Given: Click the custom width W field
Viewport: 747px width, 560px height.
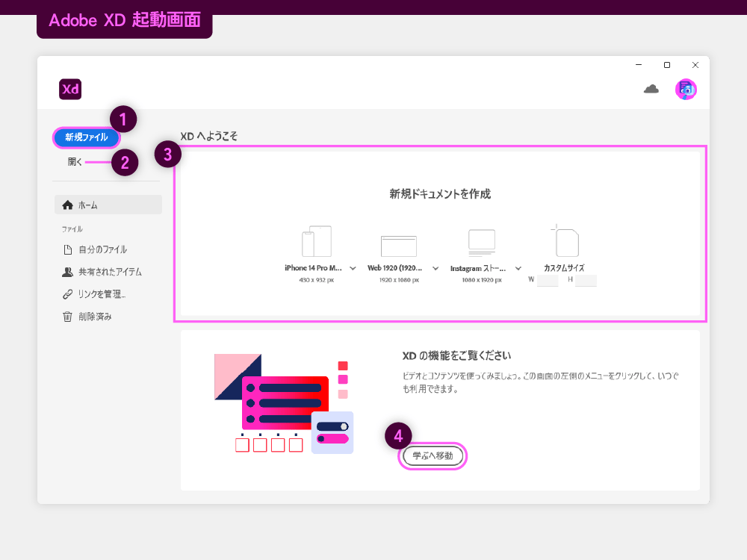Looking at the screenshot, I should pyautogui.click(x=548, y=281).
